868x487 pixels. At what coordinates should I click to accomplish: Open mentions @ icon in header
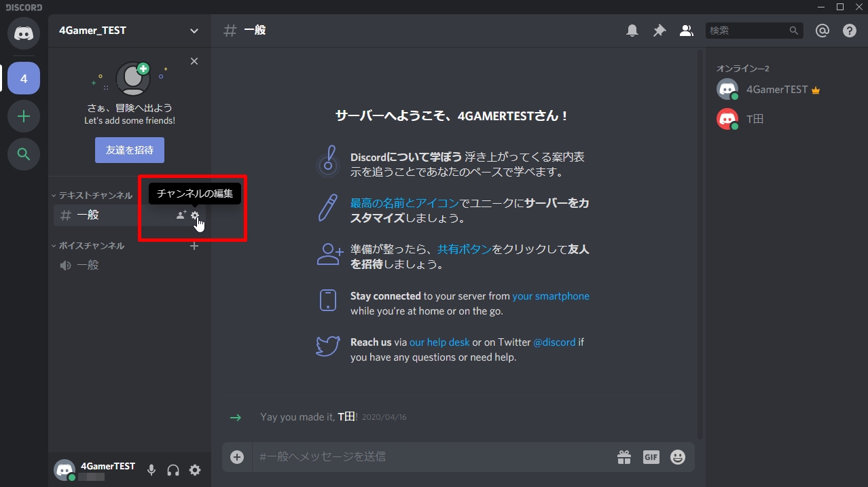822,31
